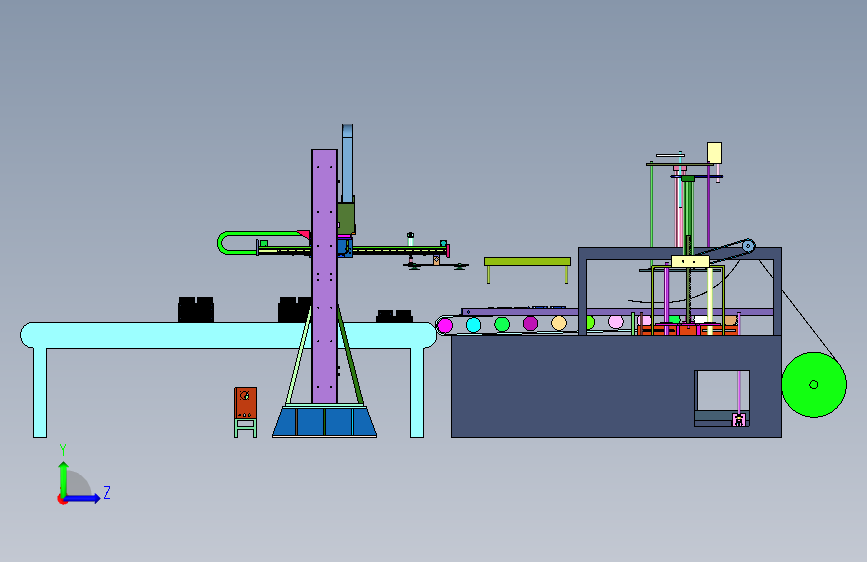Select the left leg of the cyan table
This screenshot has width=867, height=562.
[40, 393]
